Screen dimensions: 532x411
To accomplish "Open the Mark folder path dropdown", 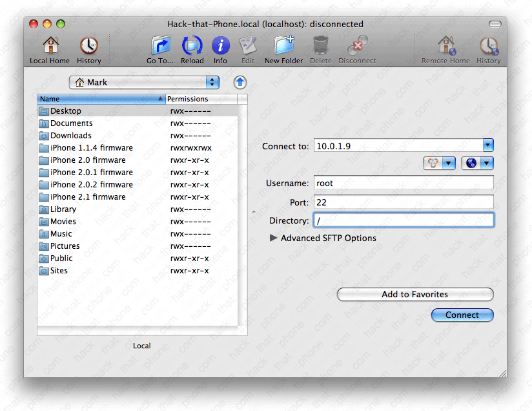I will point(144,82).
